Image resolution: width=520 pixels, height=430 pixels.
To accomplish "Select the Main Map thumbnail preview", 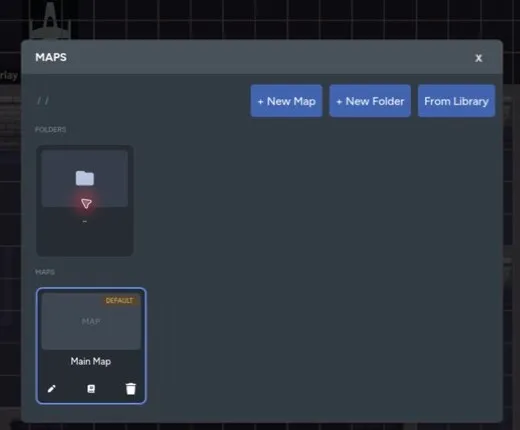I will click(x=91, y=321).
